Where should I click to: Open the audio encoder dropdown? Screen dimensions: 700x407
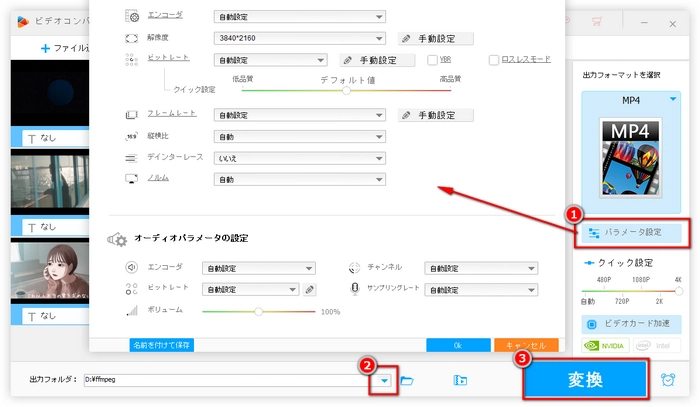(259, 268)
